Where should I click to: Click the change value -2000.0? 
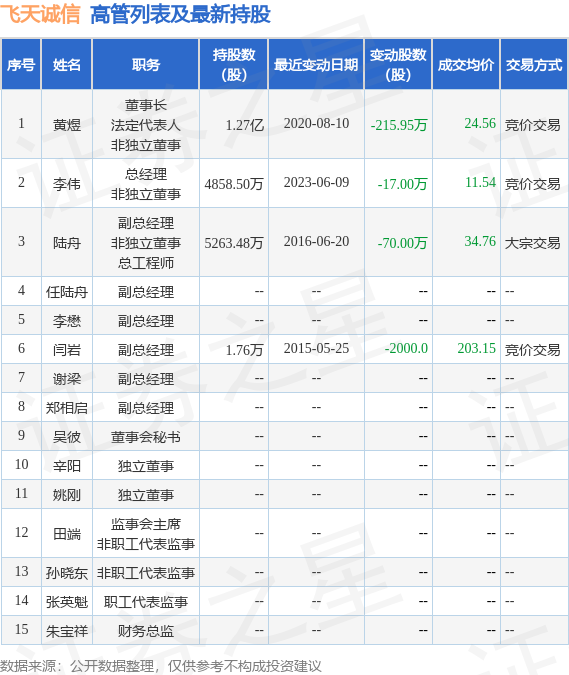(x=406, y=348)
